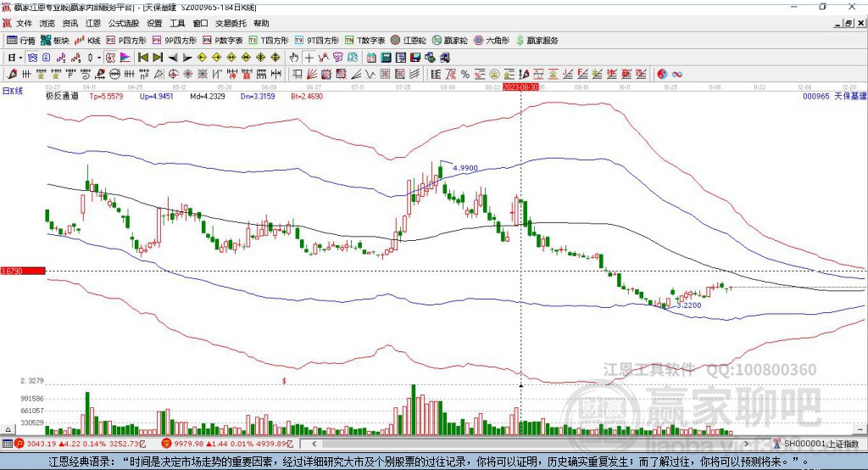Toggle the blue network icon beside 日 period

click(x=33, y=58)
